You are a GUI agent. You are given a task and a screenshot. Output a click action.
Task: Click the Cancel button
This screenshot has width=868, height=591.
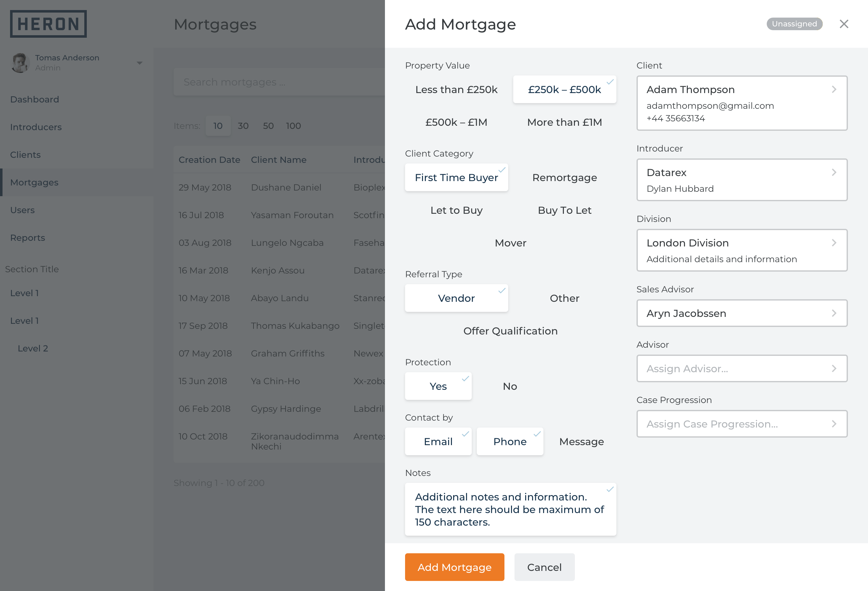(544, 567)
